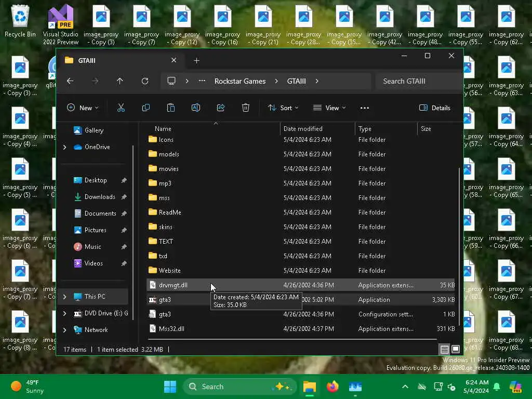Select the Website folder
The image size is (532, 399).
[x=301, y=270]
